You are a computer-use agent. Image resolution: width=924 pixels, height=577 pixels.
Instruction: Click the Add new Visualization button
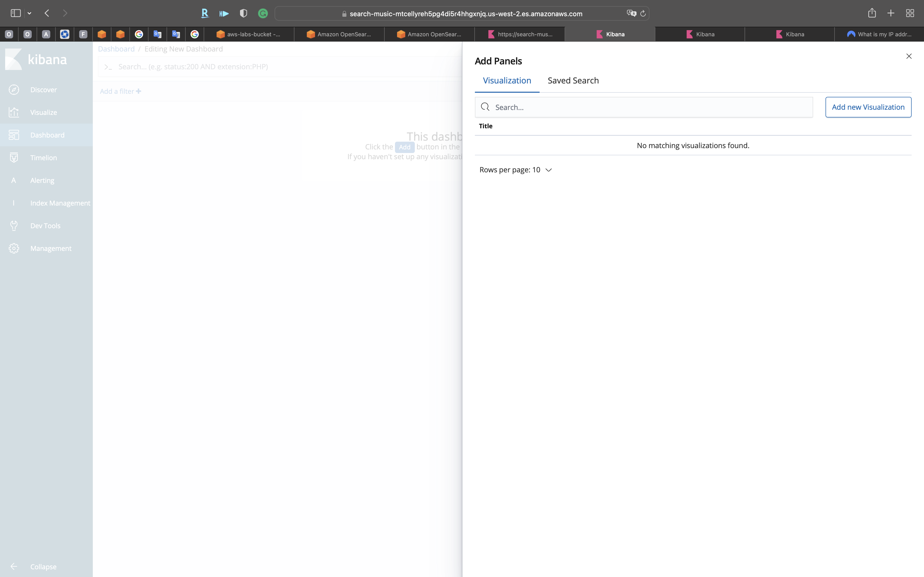click(868, 107)
